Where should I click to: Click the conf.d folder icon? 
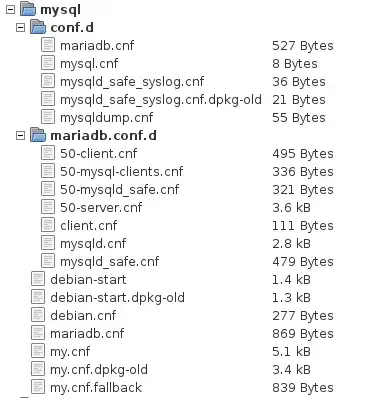coord(38,27)
